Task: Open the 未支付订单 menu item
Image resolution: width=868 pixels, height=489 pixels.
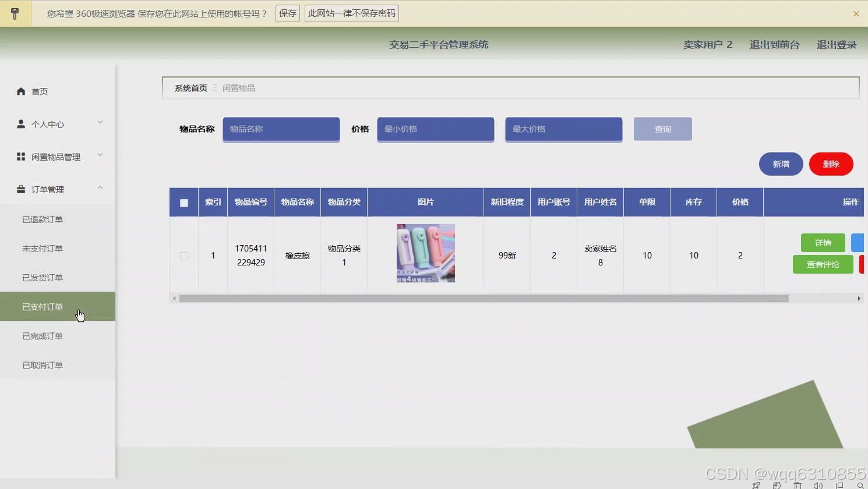Action: (58, 249)
